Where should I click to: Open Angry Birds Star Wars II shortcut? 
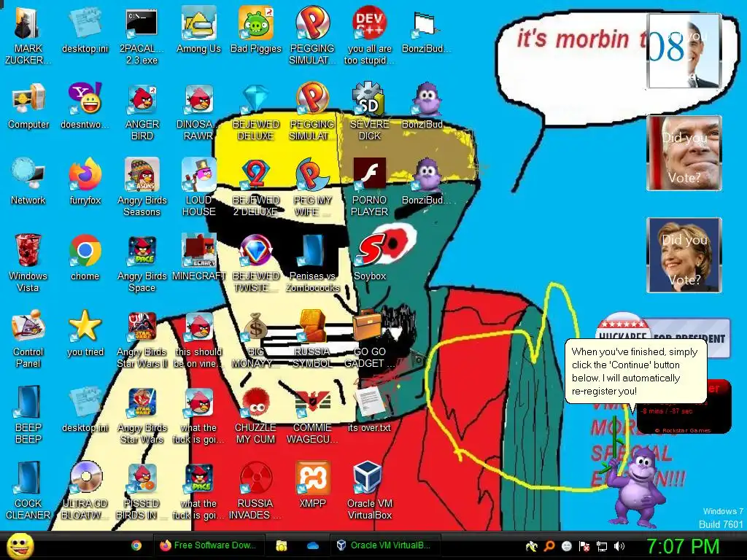click(x=142, y=339)
